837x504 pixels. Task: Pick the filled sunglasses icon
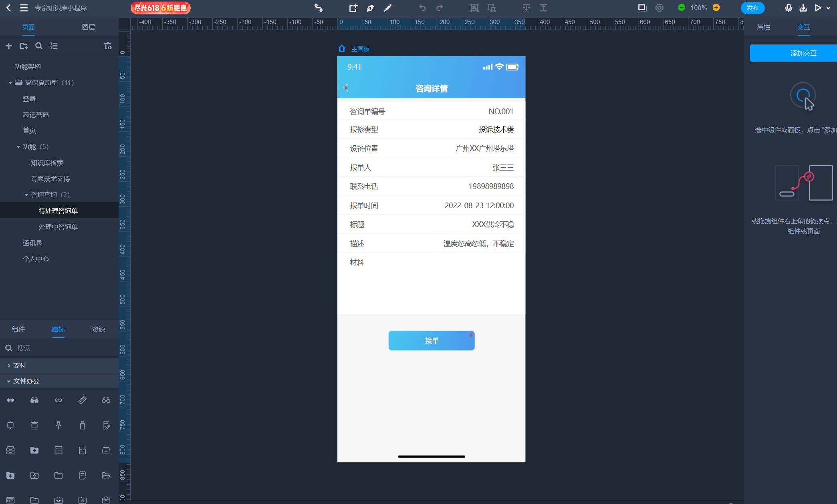pos(34,400)
